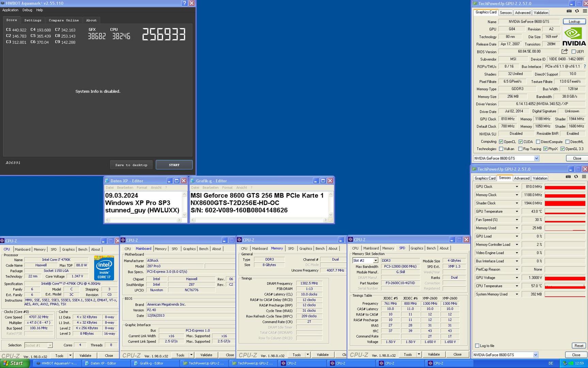Open the CPU Temperature sensor dropdown
This screenshot has height=368, width=588.
pyautogui.click(x=517, y=286)
